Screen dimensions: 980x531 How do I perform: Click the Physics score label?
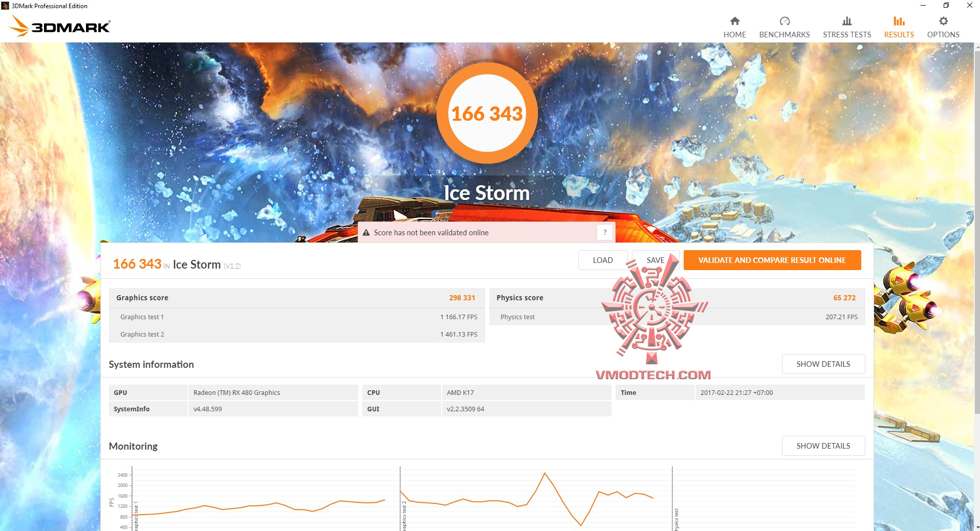coord(520,298)
